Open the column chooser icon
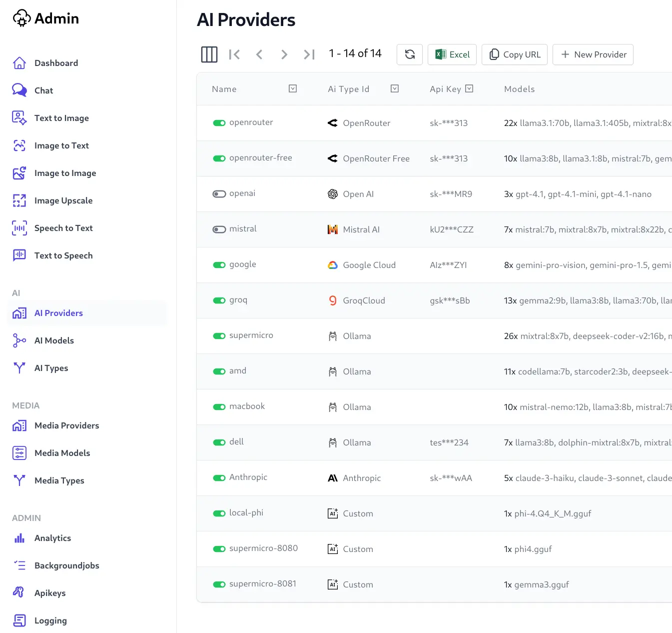Viewport: 672px width, 633px height. (209, 54)
